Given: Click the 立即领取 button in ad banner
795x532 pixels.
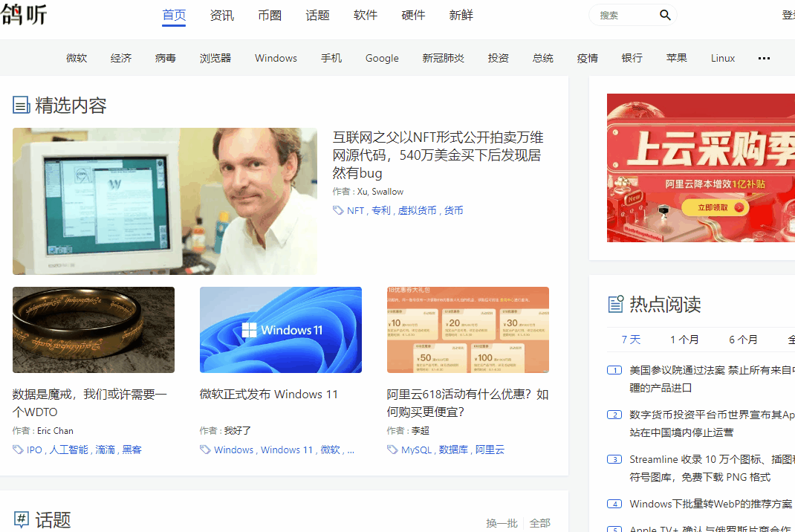Looking at the screenshot, I should click(x=715, y=207).
